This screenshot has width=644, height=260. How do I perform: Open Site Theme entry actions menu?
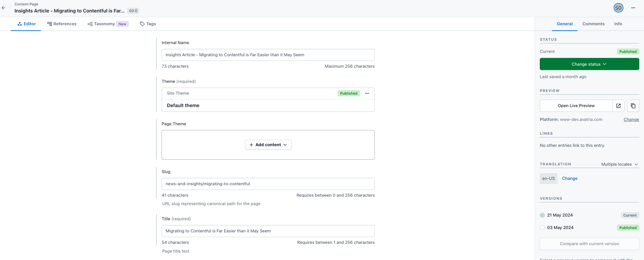tap(367, 93)
